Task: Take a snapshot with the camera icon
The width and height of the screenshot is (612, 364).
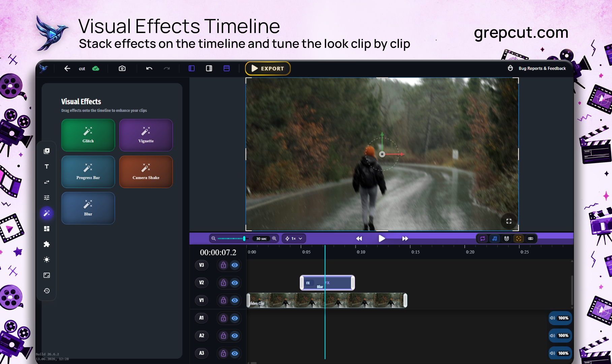Action: coord(122,68)
